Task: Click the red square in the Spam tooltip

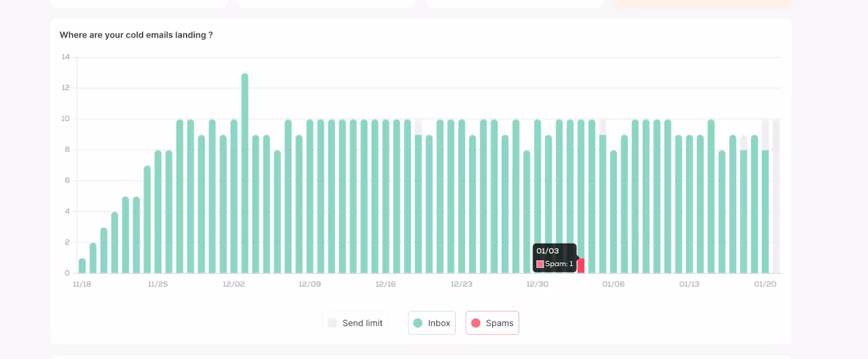Action: [x=540, y=264]
